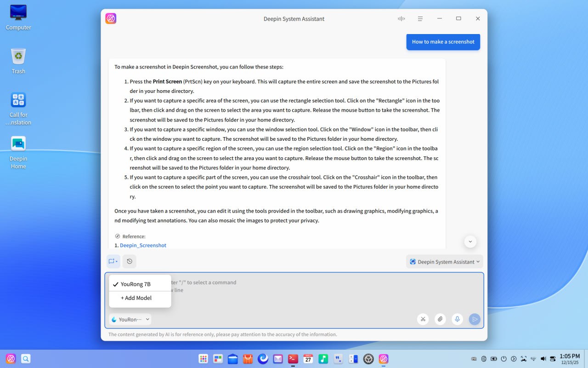Send the message with the arrow button
Viewport: 588px width, 368px height.
click(x=475, y=319)
